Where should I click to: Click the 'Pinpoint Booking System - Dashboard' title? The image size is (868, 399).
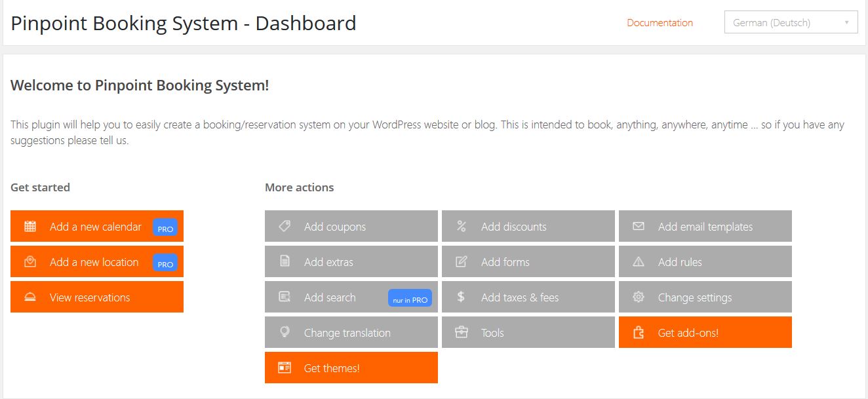pos(184,24)
